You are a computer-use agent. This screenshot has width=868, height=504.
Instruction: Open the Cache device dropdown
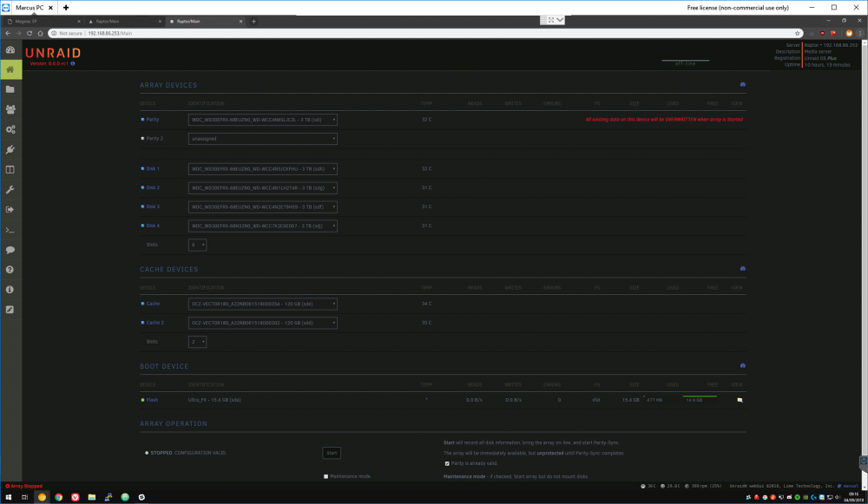tap(263, 304)
